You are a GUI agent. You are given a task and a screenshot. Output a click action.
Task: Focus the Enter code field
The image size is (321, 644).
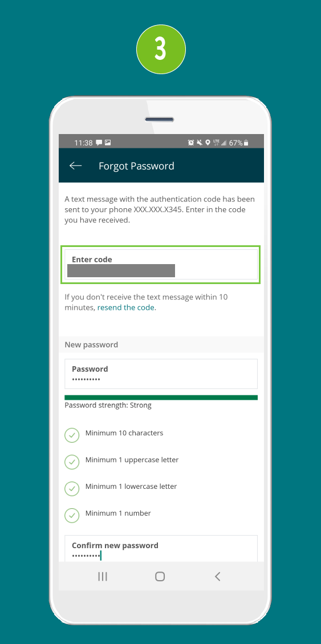click(x=161, y=264)
